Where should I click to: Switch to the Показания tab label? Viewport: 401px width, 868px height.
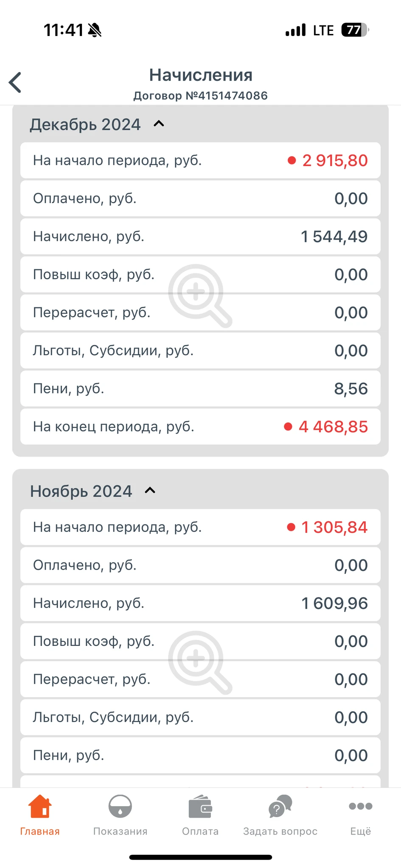tap(120, 832)
